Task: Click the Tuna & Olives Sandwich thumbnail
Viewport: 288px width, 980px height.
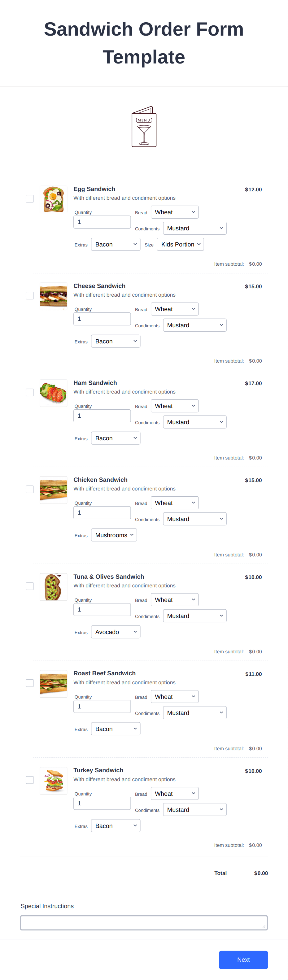Action: click(53, 587)
